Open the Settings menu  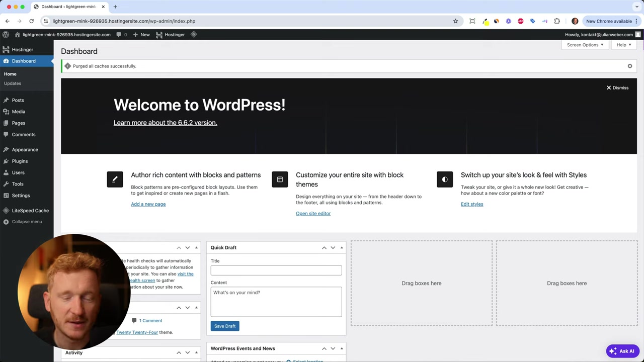click(27, 196)
